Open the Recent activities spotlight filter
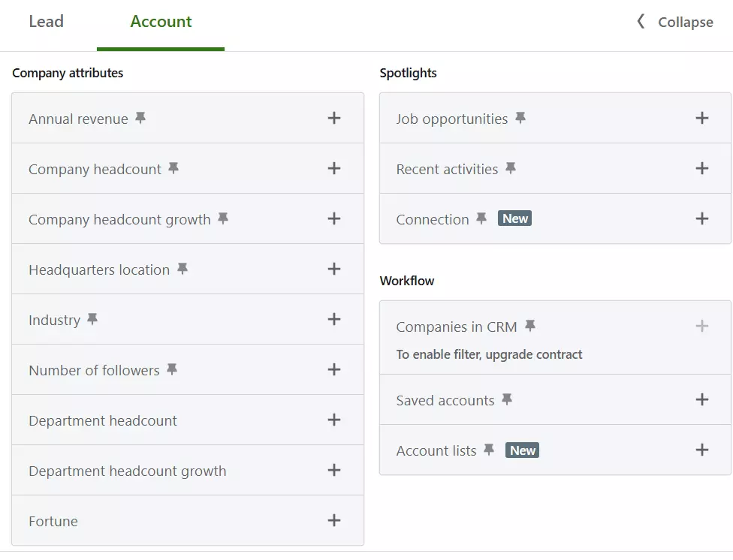The height and width of the screenshot is (560, 733). [x=702, y=168]
